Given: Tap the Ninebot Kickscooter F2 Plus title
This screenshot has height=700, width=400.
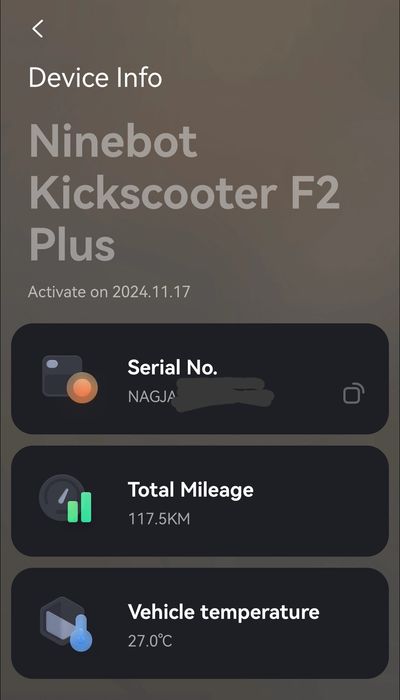Looking at the screenshot, I should [x=184, y=193].
